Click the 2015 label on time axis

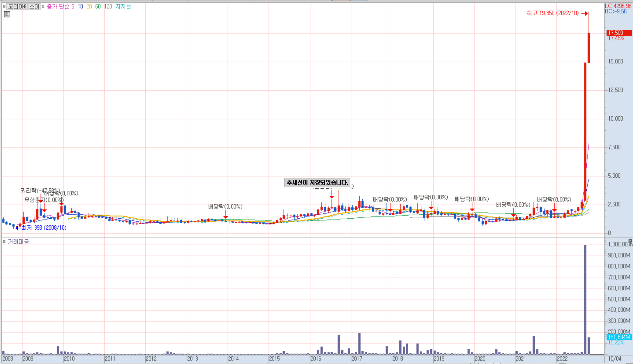click(274, 359)
